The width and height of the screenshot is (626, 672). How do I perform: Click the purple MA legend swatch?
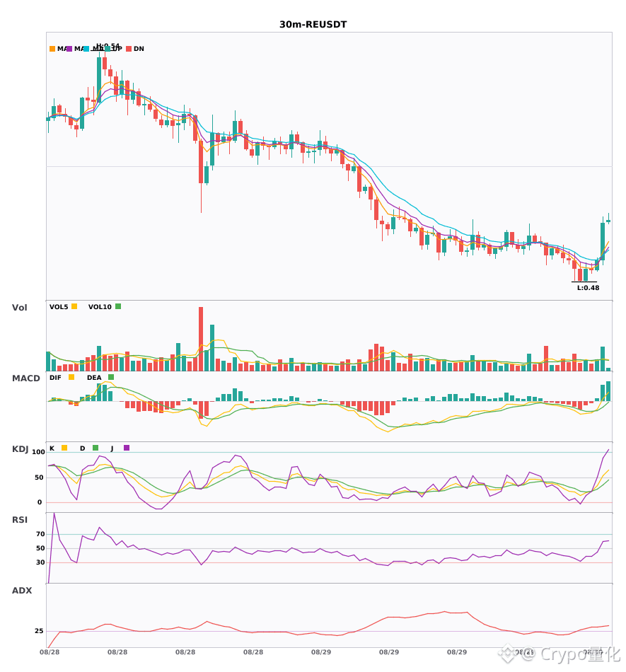point(69,49)
